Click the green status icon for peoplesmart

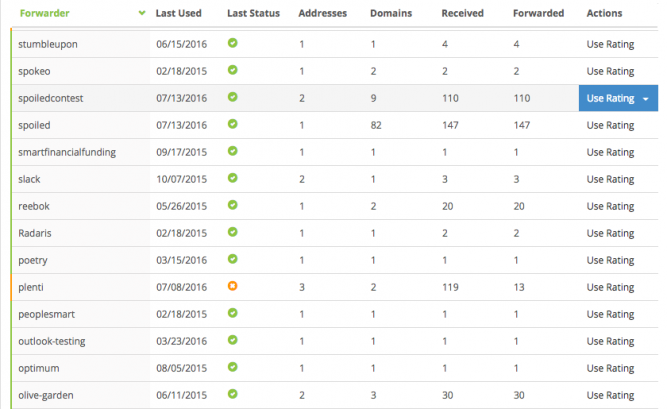232,313
